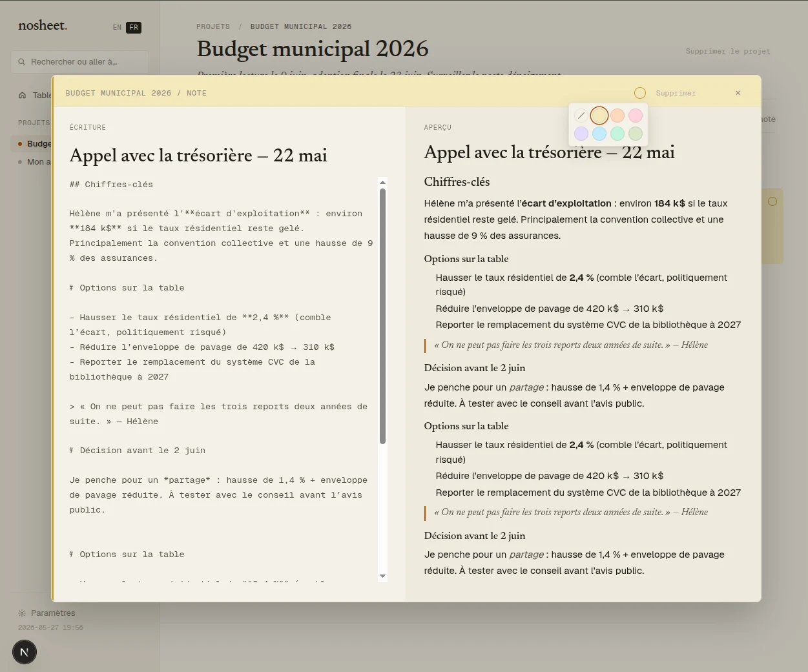Click the PROJETS sidebar section label
This screenshot has height=672, width=808.
pyautogui.click(x=34, y=123)
